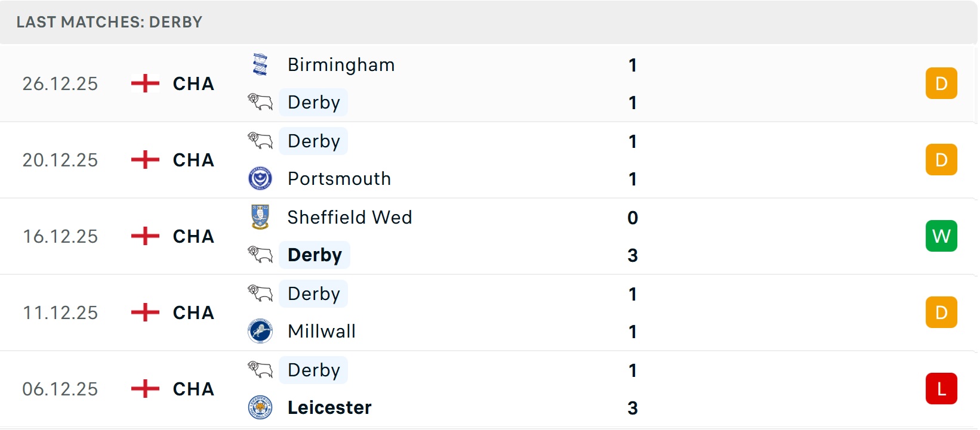Click the Birmingham club crest icon
Image resolution: width=980 pixels, height=430 pixels.
pos(260,64)
